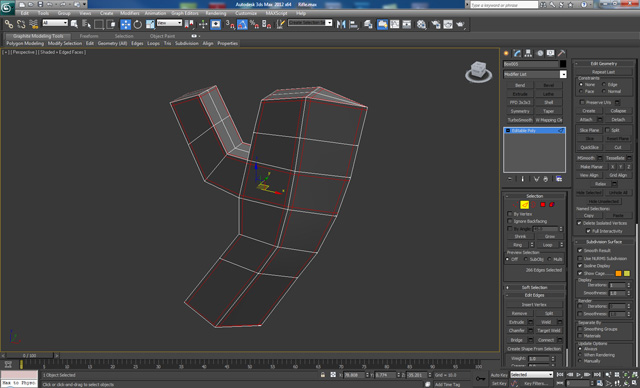
Task: Toggle Full Interactivity checkbox
Action: 588,231
